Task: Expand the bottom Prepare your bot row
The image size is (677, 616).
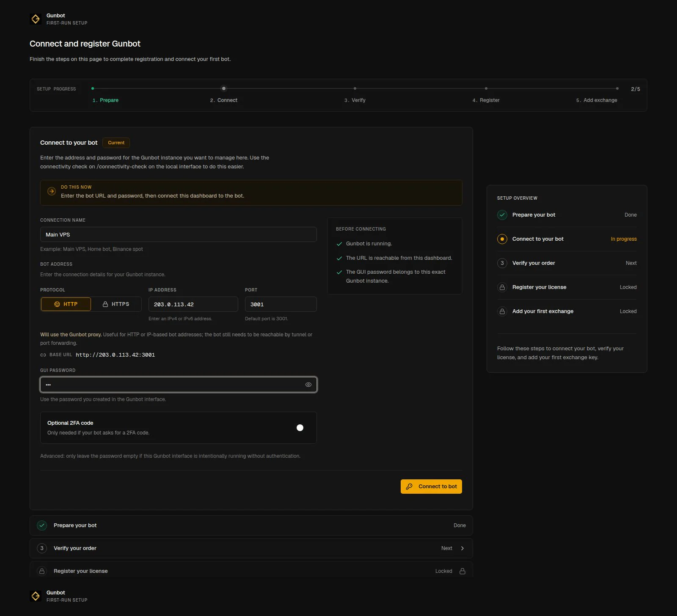Action: point(251,525)
